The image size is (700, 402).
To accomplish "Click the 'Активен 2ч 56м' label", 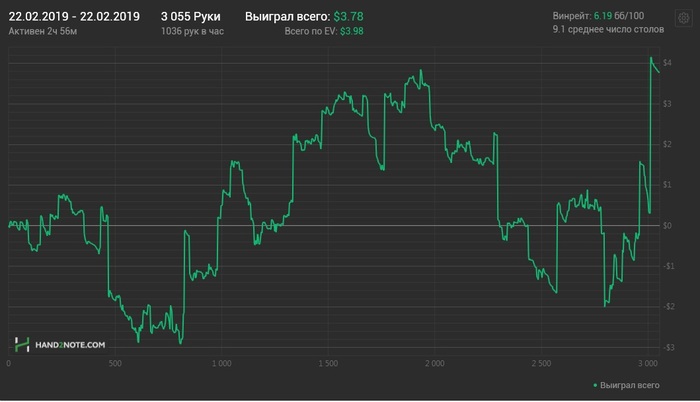I will tap(42, 31).
